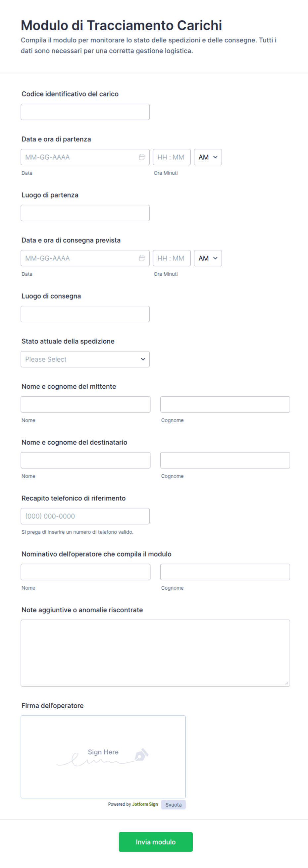Click the 'Invia modulo' submit button
Viewport: 308px width, 868px height.
[155, 842]
